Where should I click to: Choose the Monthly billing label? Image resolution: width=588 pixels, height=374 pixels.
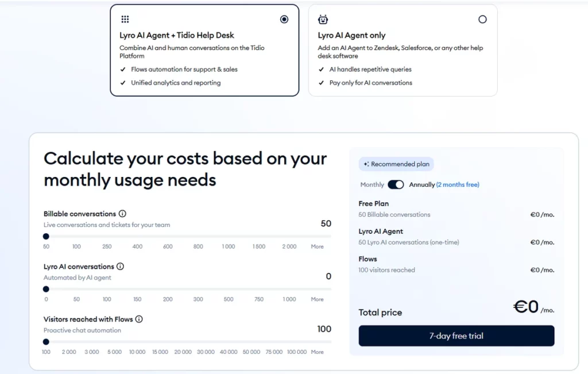(x=372, y=184)
